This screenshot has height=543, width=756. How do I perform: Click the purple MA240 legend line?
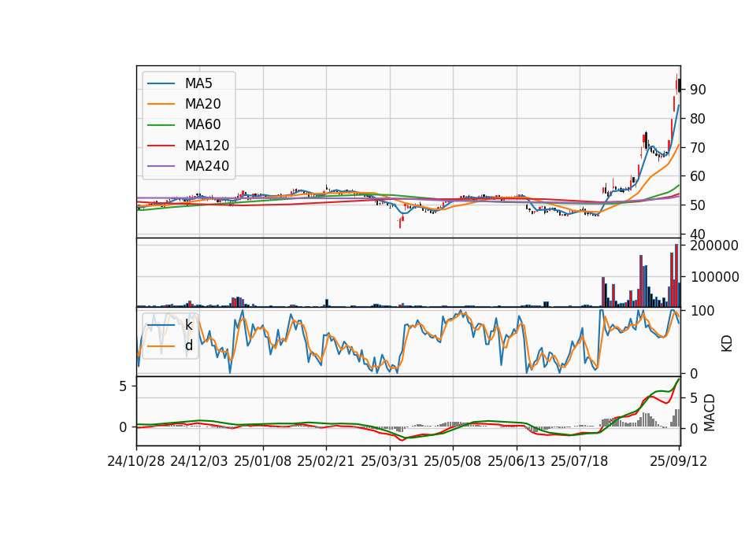[161, 166]
